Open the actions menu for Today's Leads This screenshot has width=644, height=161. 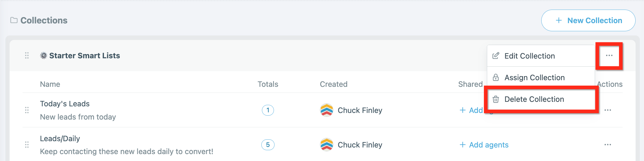[x=608, y=110]
